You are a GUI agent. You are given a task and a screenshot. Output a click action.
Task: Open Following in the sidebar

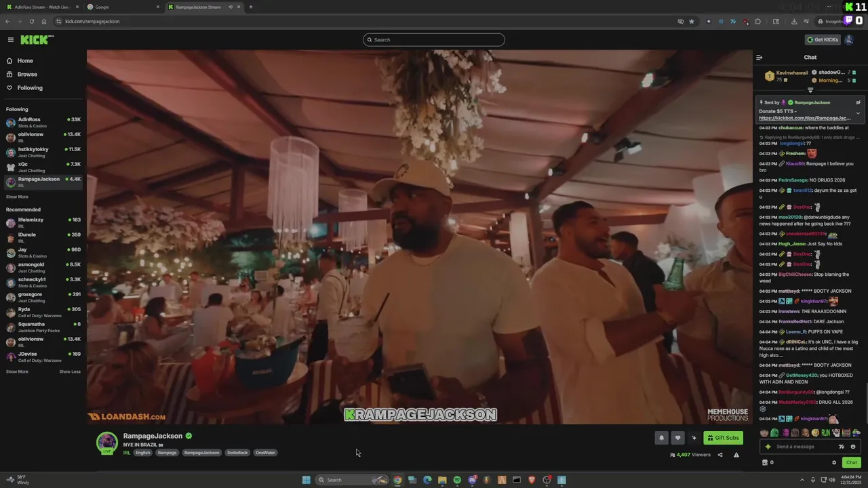(30, 88)
